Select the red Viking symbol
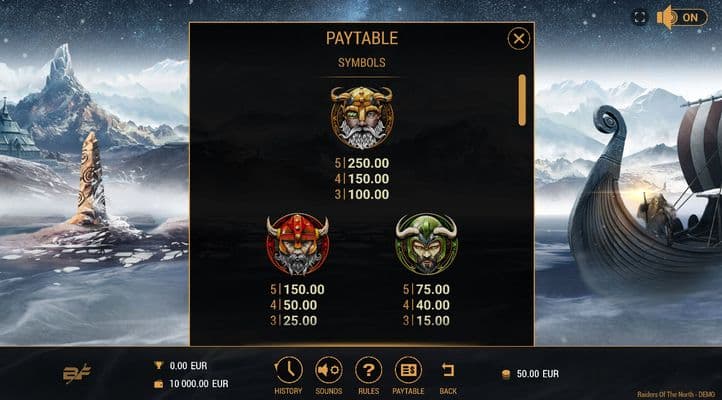Image resolution: width=722 pixels, height=400 pixels. click(x=297, y=244)
